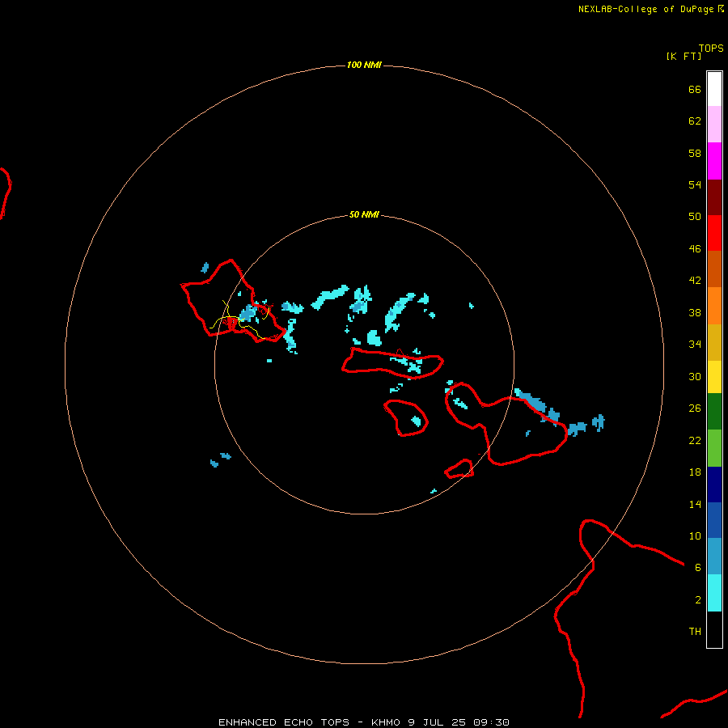Click the navy 18 kft legend swatch
The image size is (728, 728).
(x=714, y=485)
